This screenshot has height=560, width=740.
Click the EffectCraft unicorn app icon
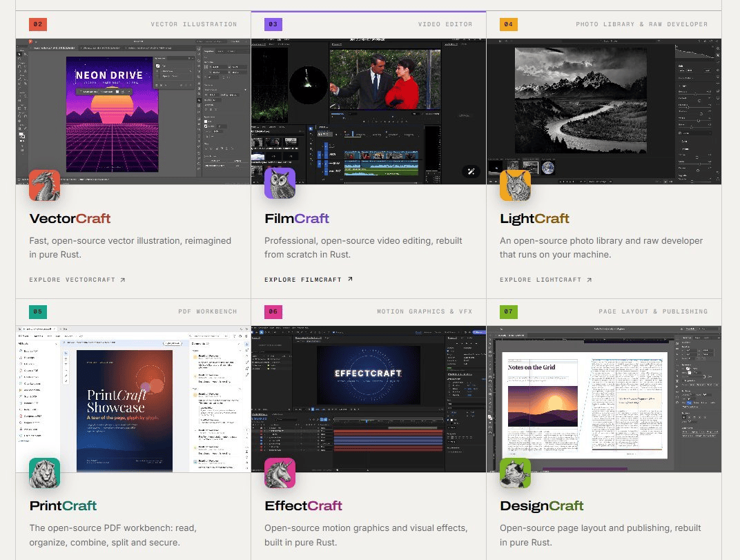[280, 473]
